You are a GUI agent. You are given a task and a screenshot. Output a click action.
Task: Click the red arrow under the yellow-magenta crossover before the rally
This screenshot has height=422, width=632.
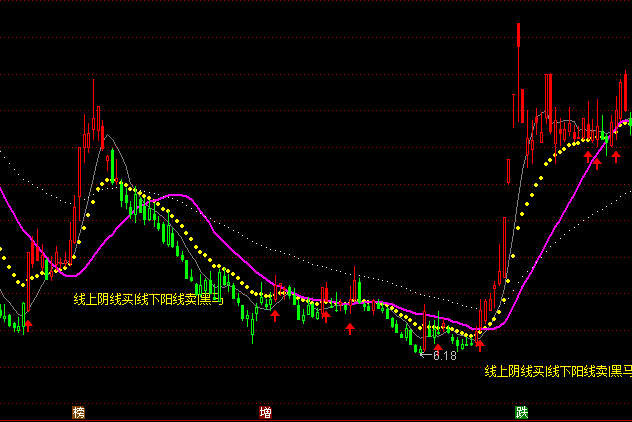coord(479,344)
